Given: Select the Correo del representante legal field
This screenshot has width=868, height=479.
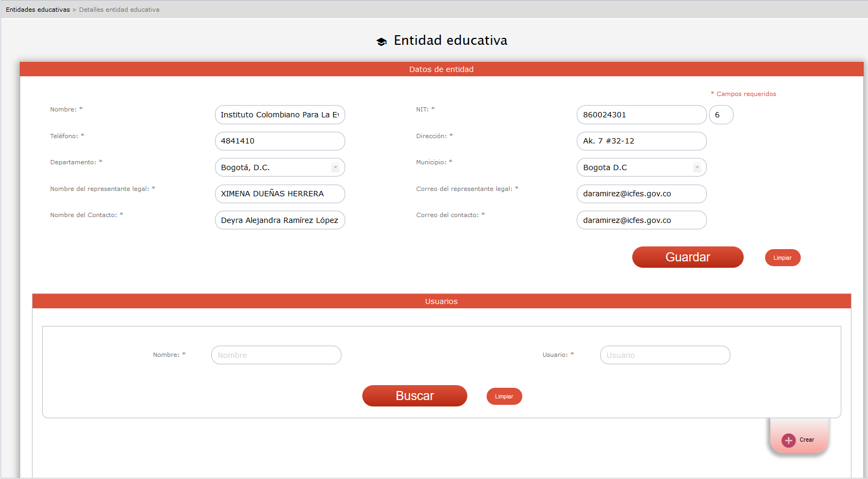Looking at the screenshot, I should click(641, 194).
